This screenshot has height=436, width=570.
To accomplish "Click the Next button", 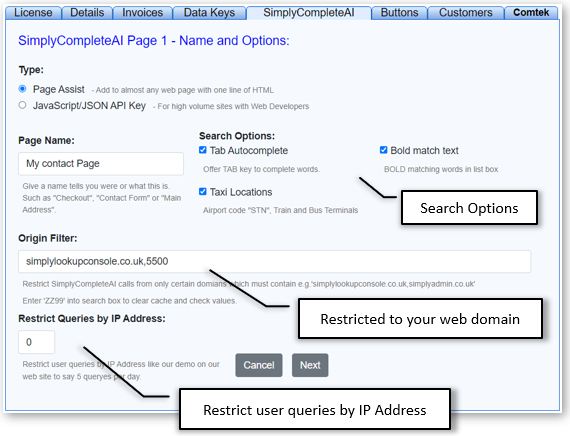I will click(310, 365).
